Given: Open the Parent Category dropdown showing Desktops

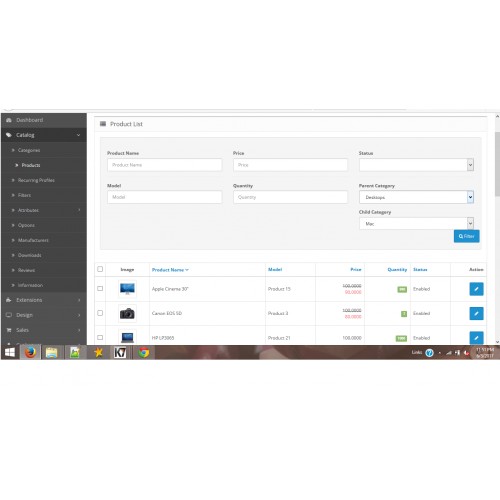Looking at the screenshot, I should coord(416,197).
